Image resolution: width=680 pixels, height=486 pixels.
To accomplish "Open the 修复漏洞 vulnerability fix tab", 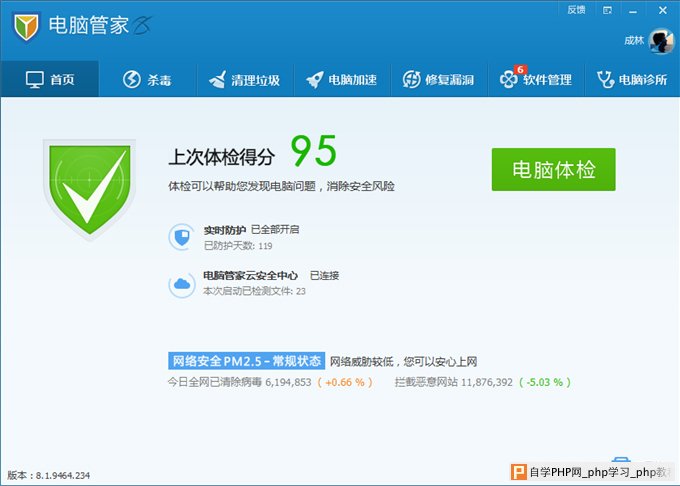I will pyautogui.click(x=438, y=79).
